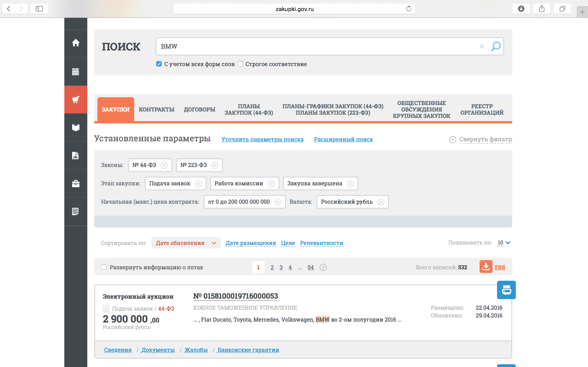Go to results page 4
588x367 pixels.
(290, 267)
